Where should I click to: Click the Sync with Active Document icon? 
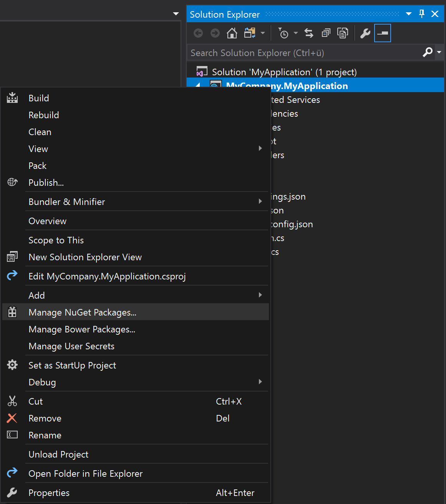click(x=309, y=33)
